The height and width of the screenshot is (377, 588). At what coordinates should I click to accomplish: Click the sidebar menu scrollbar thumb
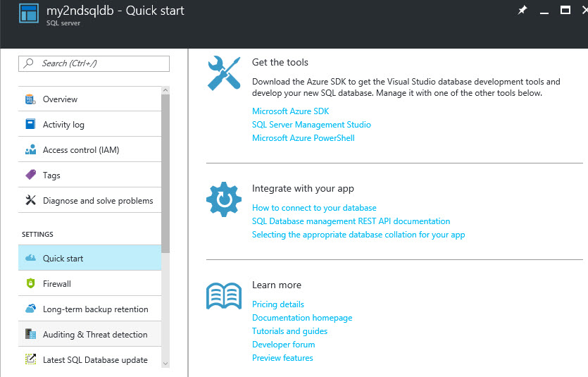(x=165, y=173)
